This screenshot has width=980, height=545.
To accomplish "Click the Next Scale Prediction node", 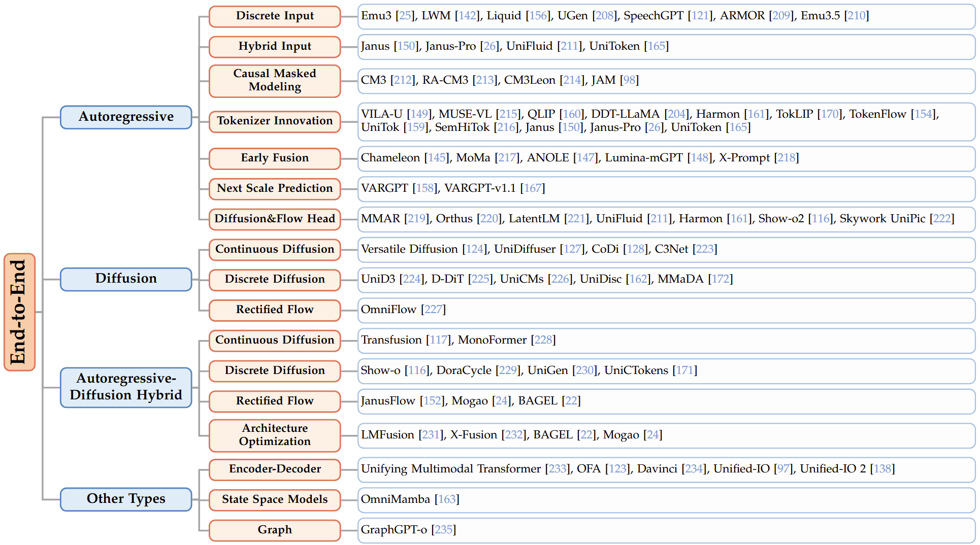I will (x=274, y=188).
